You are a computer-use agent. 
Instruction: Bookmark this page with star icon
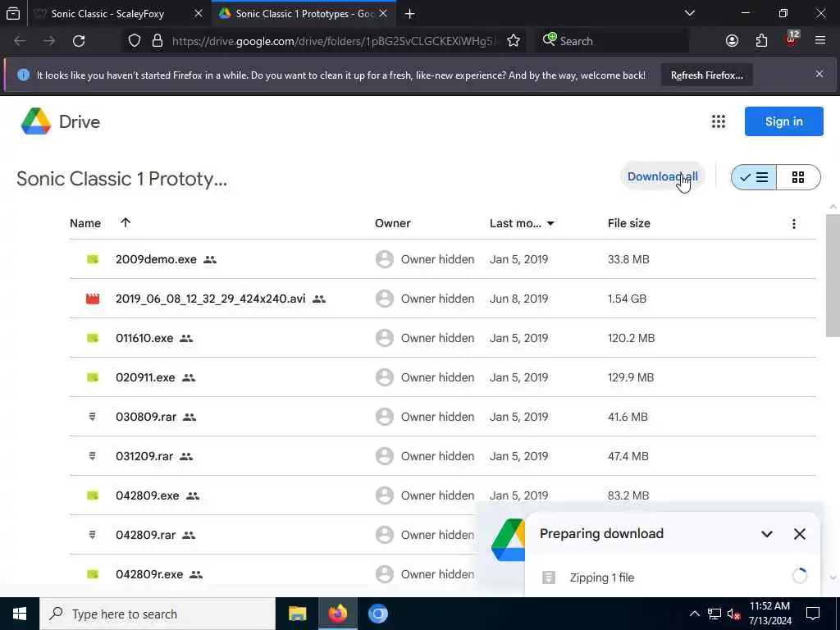[514, 41]
